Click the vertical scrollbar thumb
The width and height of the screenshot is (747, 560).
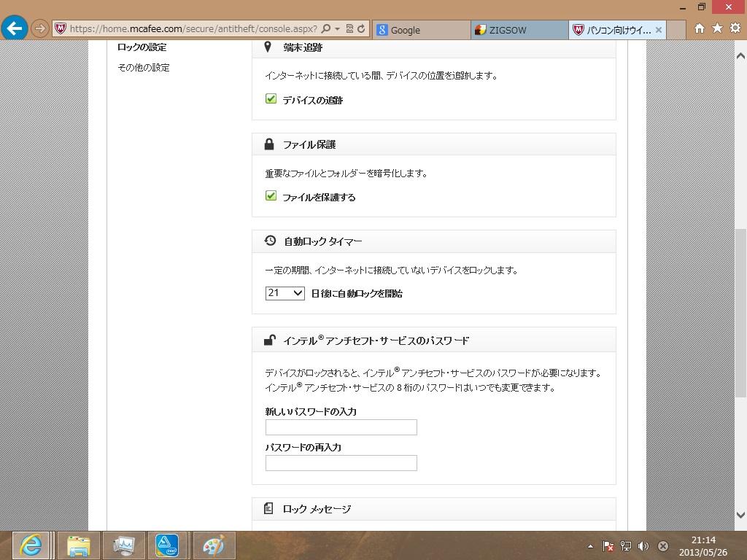(x=740, y=313)
